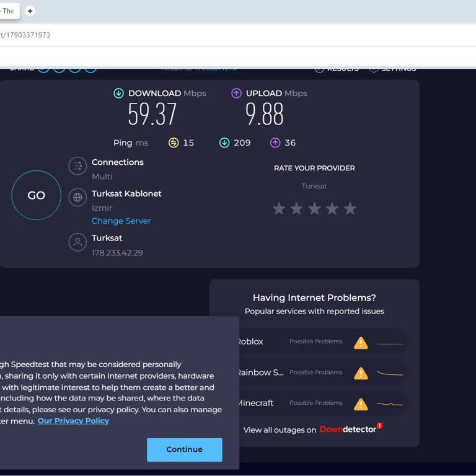476x476 pixels.
Task: Click the Roblox outage trend sparkline
Action: [x=390, y=344]
